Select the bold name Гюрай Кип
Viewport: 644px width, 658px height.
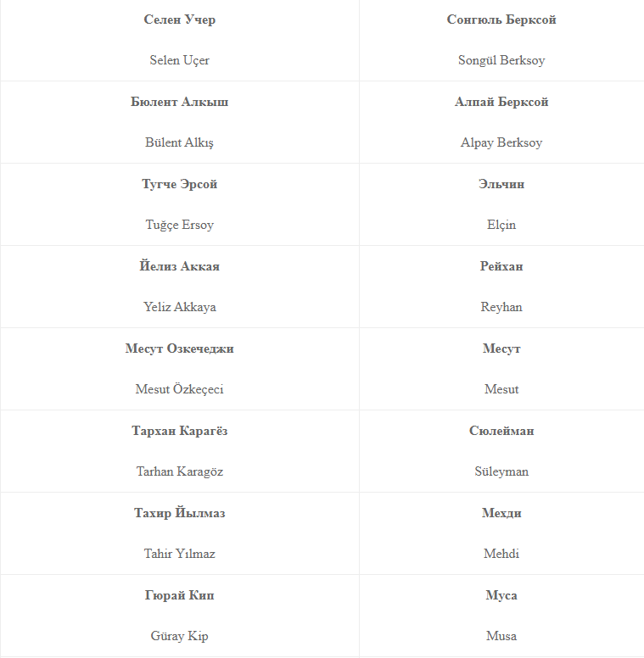point(179,595)
